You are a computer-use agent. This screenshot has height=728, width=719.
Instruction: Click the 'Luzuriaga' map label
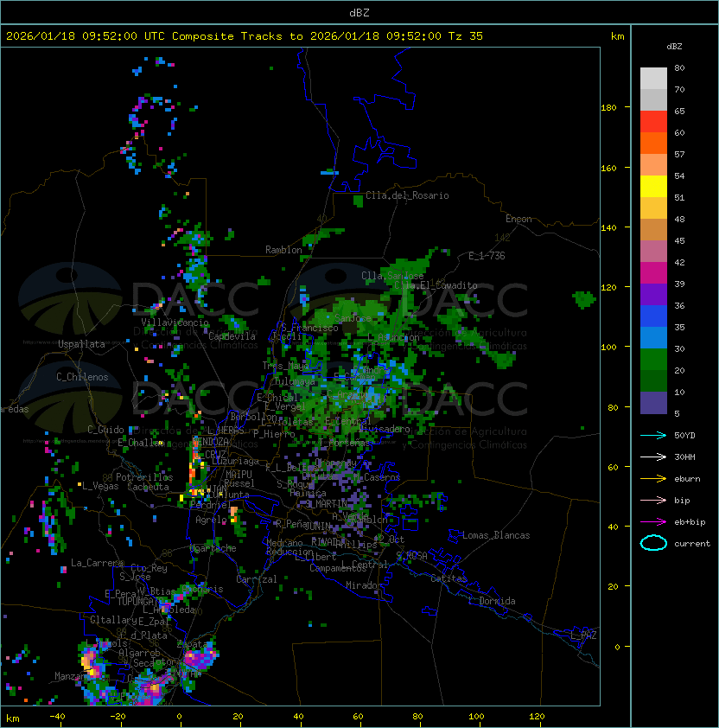[235, 461]
